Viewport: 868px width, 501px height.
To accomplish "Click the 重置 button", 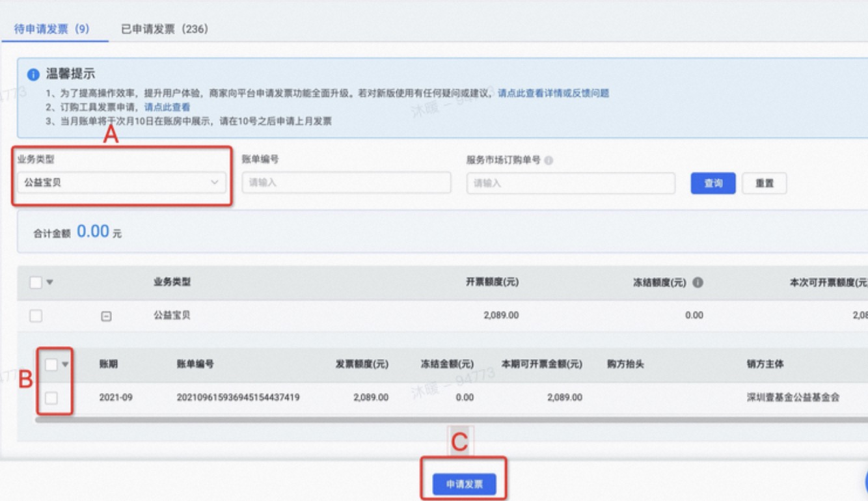I will [x=765, y=183].
